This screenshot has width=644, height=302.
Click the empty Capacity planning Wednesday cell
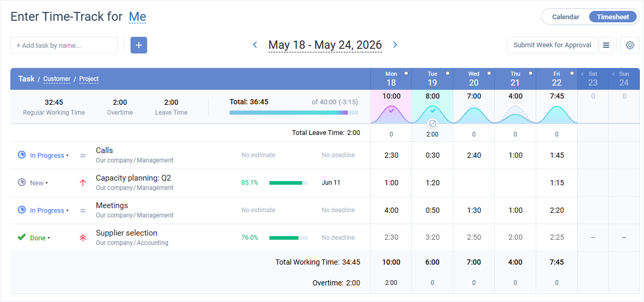click(474, 183)
